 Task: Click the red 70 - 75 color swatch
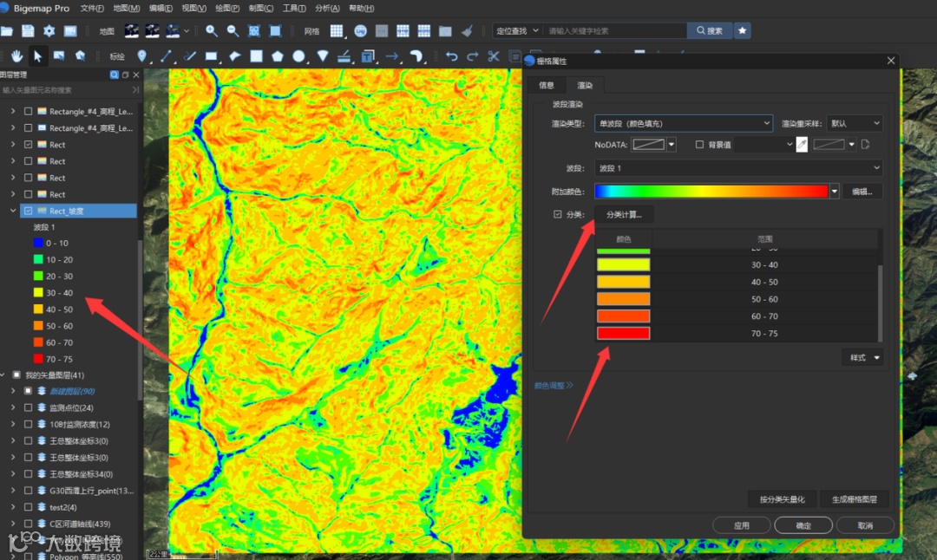[x=623, y=333]
